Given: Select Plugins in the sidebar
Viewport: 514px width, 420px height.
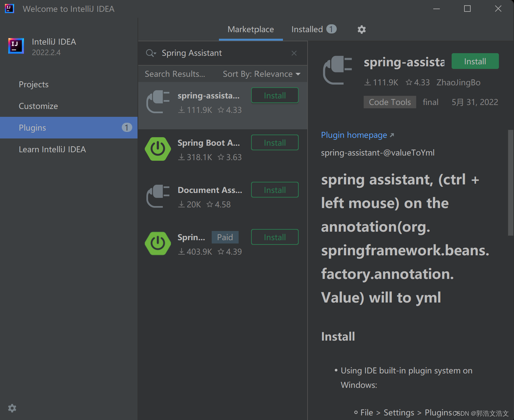Looking at the screenshot, I should click(69, 128).
